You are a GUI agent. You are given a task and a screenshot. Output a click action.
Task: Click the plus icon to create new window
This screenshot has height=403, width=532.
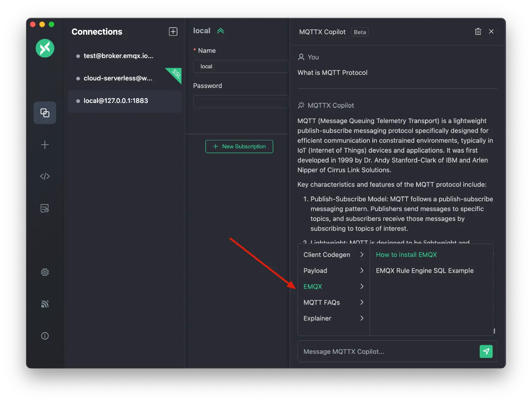tap(45, 145)
